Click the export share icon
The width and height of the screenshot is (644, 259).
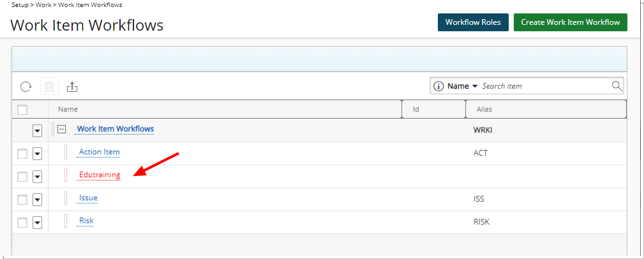pyautogui.click(x=72, y=86)
